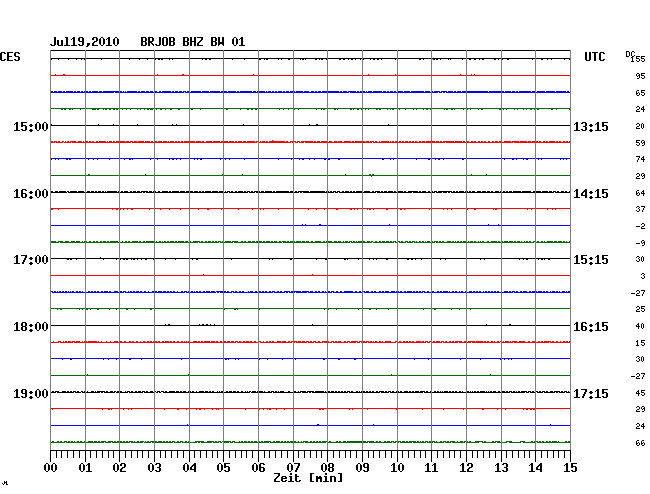Click the station name "BRJOB" in title
650x494 pixels.
tap(158, 42)
